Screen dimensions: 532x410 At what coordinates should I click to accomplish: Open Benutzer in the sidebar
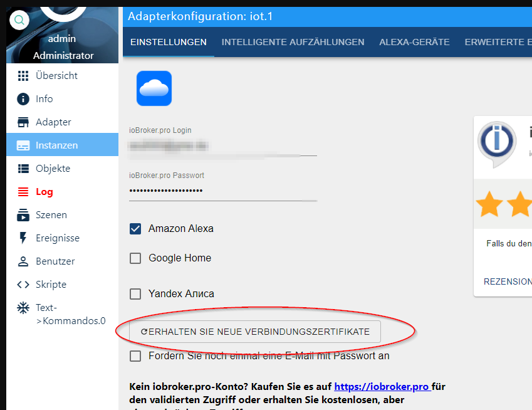[63, 261]
